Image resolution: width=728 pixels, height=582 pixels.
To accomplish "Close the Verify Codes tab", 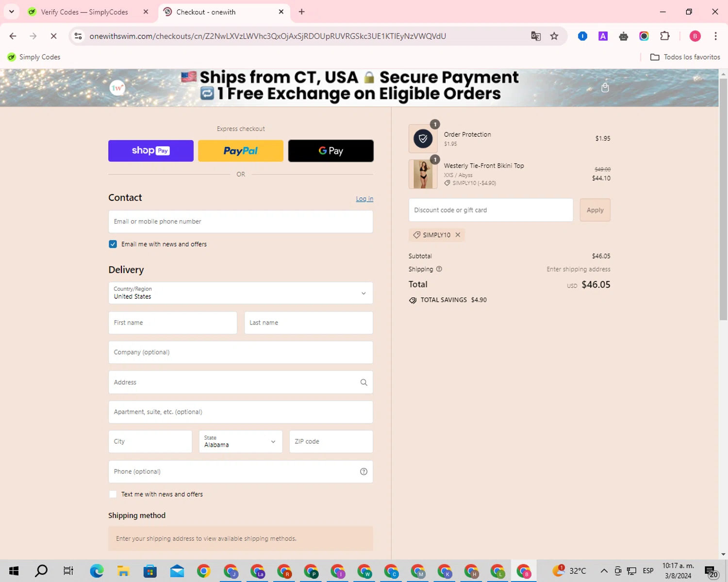I will coord(146,12).
